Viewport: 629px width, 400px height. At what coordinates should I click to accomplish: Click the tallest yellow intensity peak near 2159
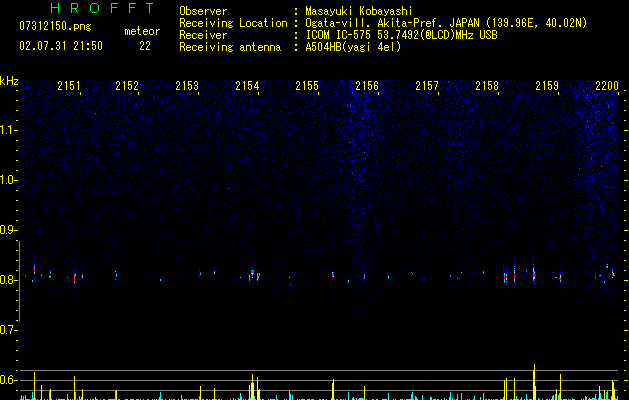pyautogui.click(x=534, y=382)
